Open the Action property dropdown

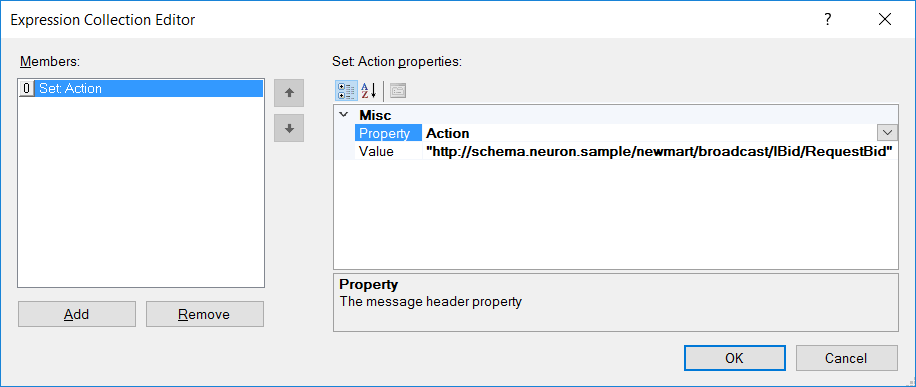[x=887, y=133]
